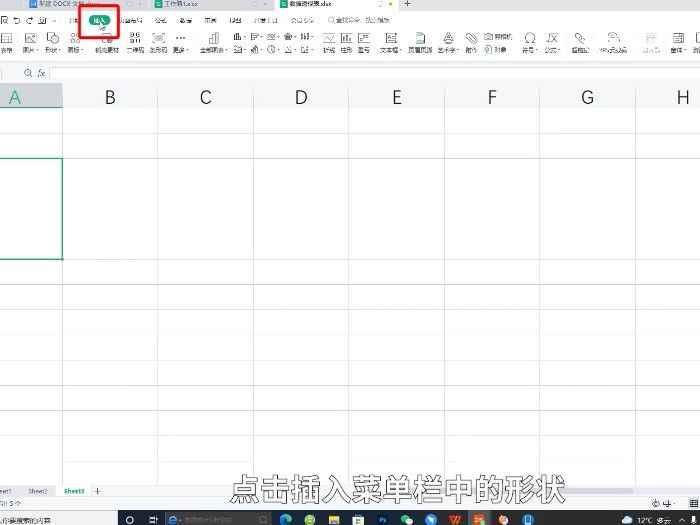This screenshot has height=525, width=700.
Task: Click the magnifier icon beside formula bar
Action: click(28, 73)
